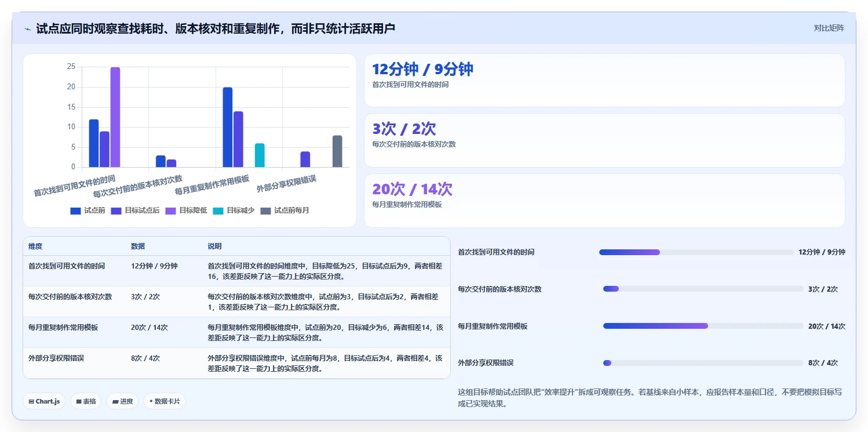Screen dimensions: 868x432
Task: Click the dashboard title about 试点应同时观察
Action: [216, 28]
